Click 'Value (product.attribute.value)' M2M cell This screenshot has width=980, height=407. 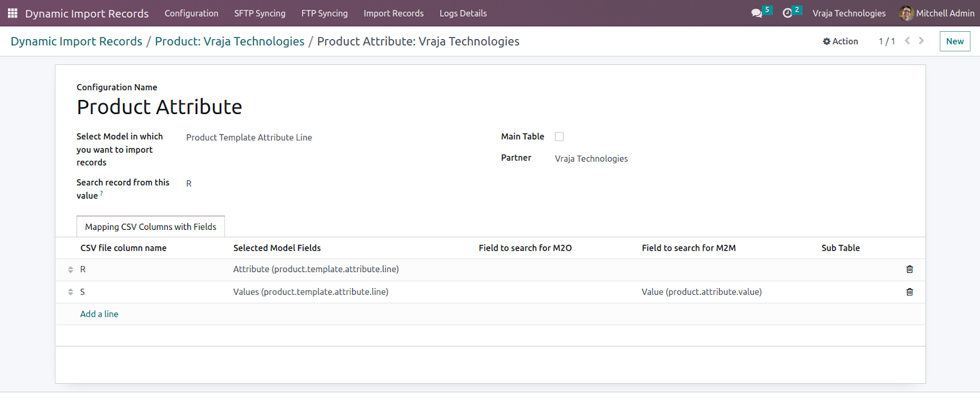coord(702,292)
